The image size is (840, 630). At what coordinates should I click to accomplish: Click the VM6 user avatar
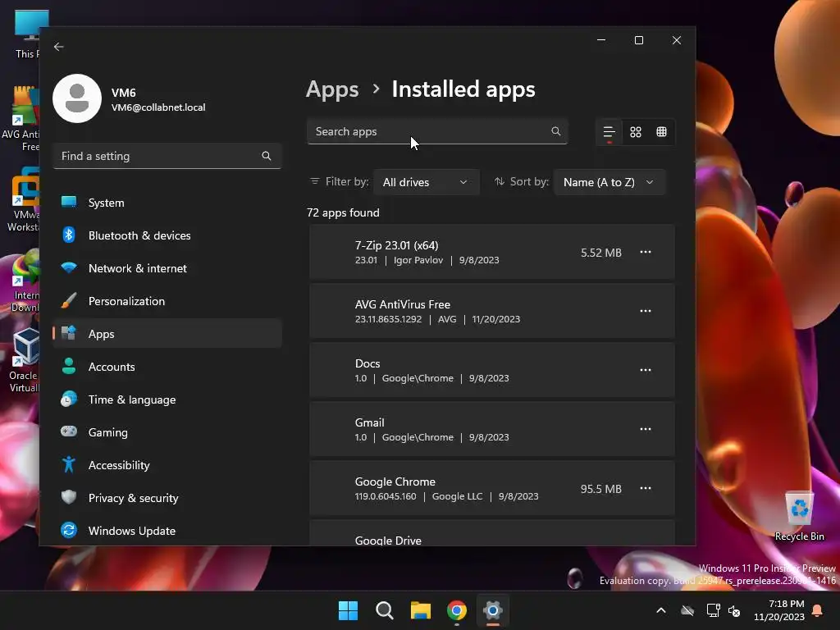tap(77, 98)
